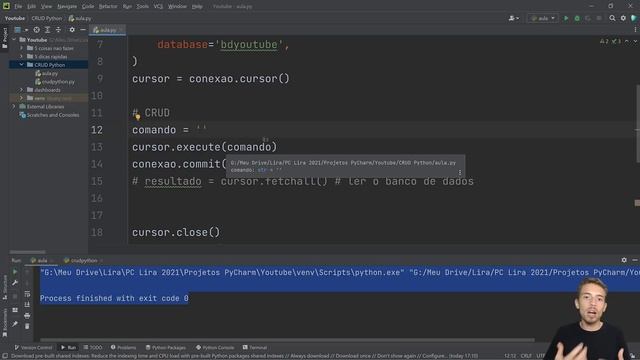Open Project view dropdown arrow
Image resolution: width=640 pixels, height=360 pixels.
coord(26,30)
